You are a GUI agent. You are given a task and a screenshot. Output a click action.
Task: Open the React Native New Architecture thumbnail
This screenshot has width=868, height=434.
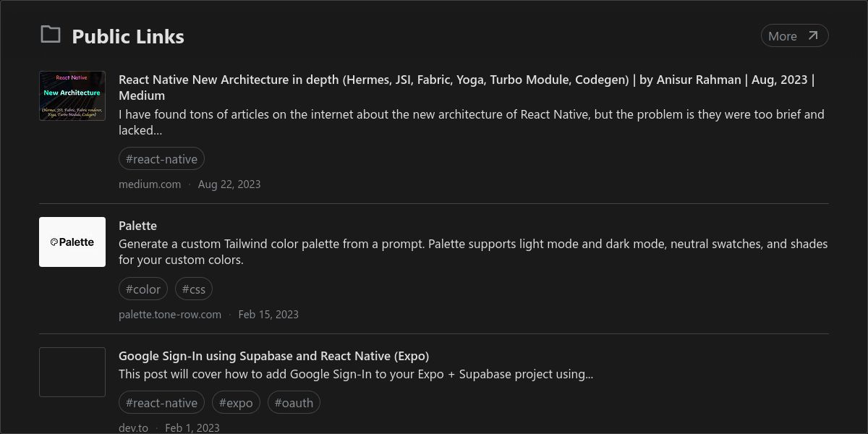coord(72,95)
